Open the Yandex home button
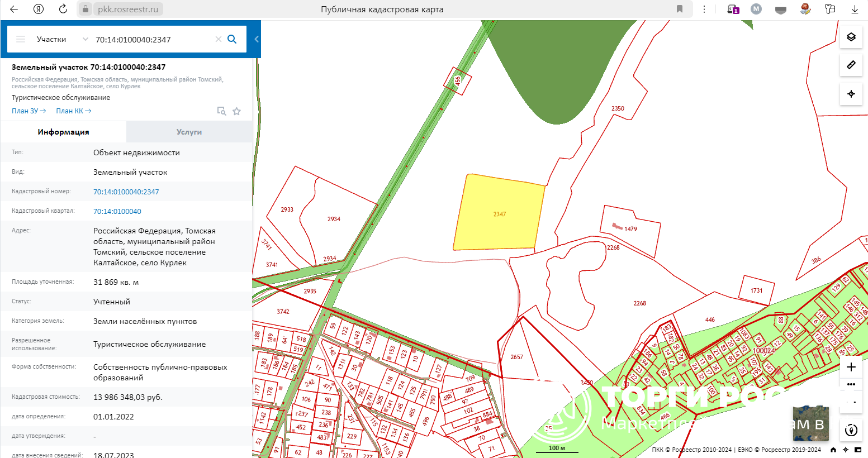 [x=39, y=9]
